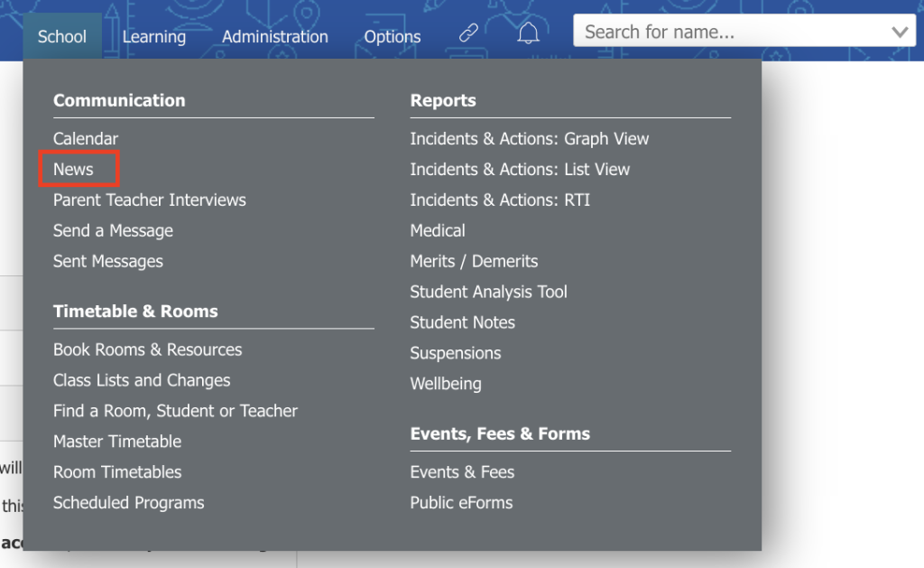Open Wellbeing report

click(446, 384)
